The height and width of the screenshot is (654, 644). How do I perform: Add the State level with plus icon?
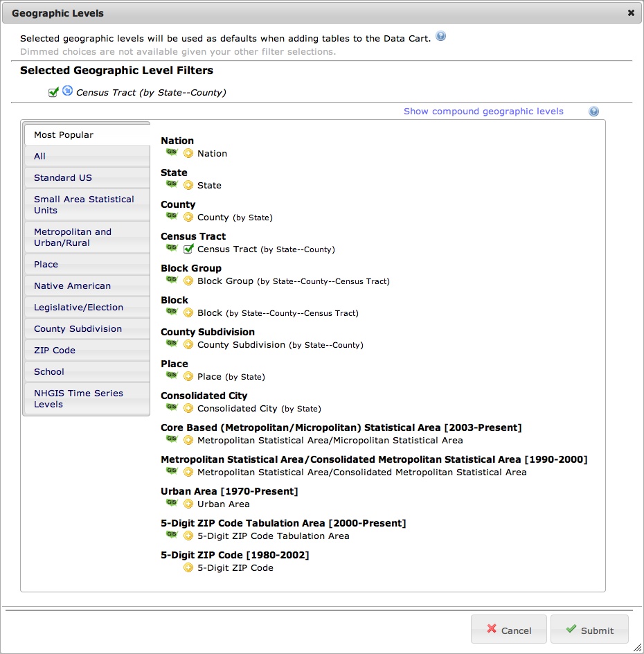pos(188,185)
